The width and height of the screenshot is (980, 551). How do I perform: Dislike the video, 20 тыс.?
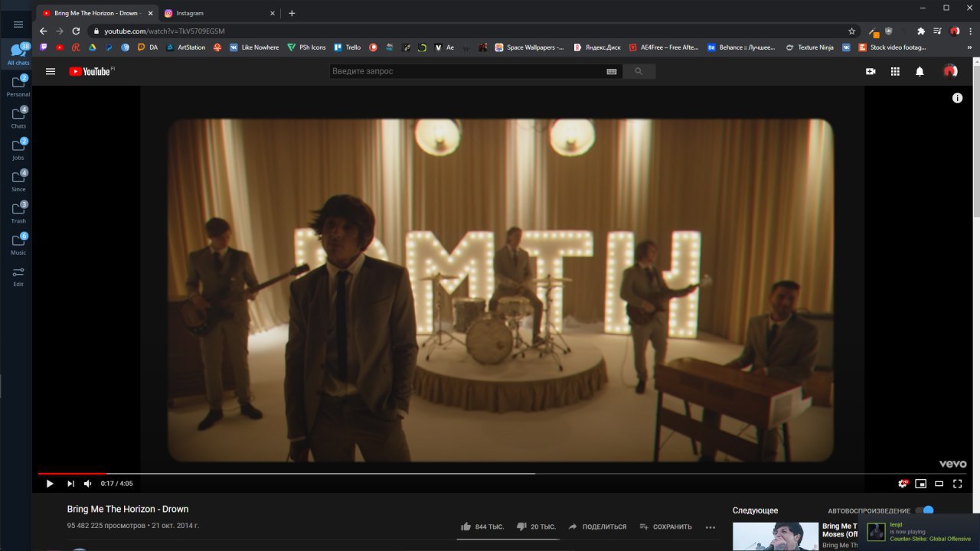[536, 527]
